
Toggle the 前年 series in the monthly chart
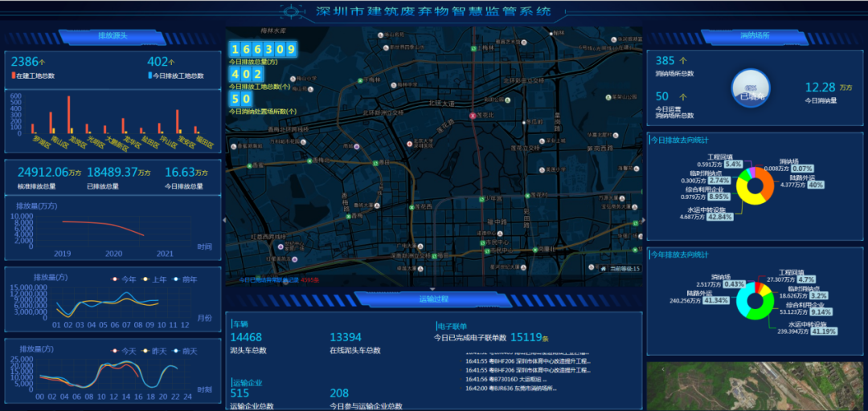186,279
